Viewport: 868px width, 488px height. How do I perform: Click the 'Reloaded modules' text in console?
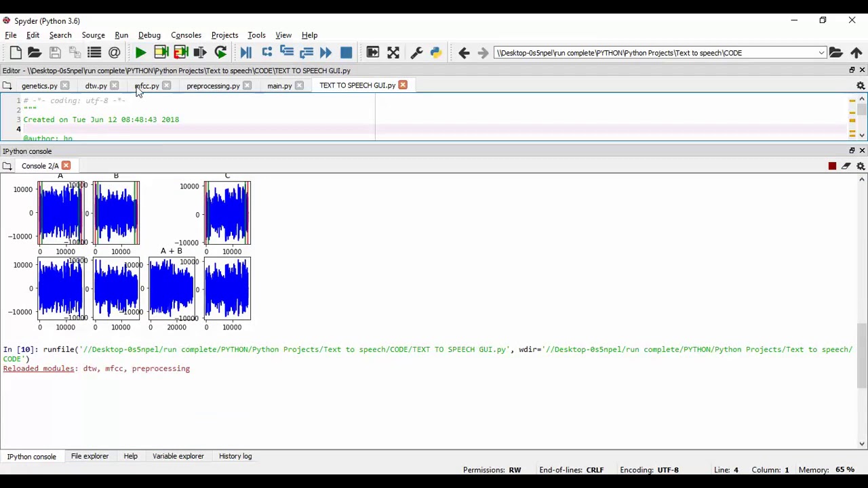coord(39,369)
